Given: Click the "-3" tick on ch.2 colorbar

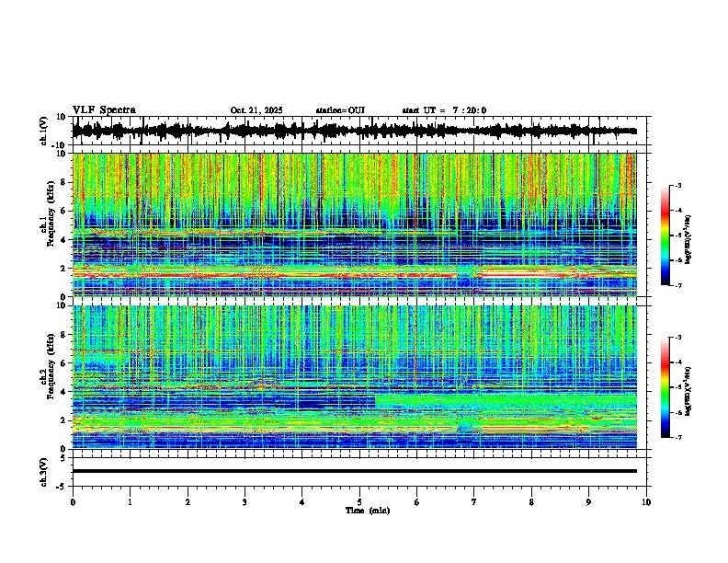Looking at the screenshot, I should (x=677, y=338).
